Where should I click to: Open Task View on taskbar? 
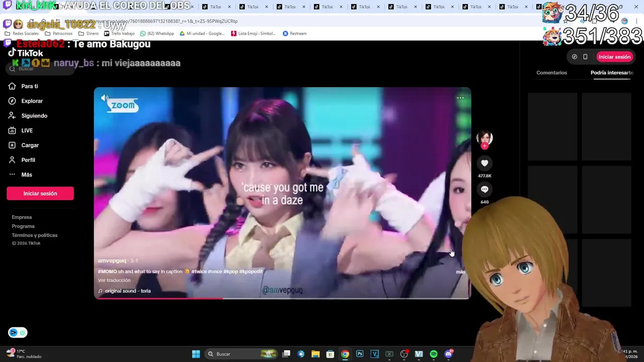[x=286, y=354]
